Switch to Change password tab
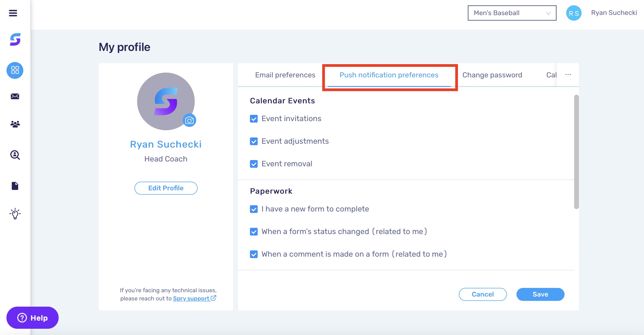 tap(492, 75)
